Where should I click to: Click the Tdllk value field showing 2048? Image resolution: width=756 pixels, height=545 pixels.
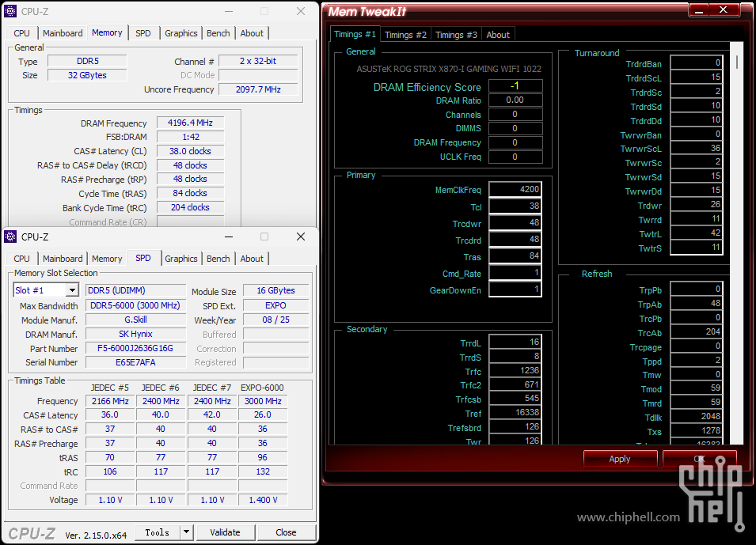(x=696, y=417)
